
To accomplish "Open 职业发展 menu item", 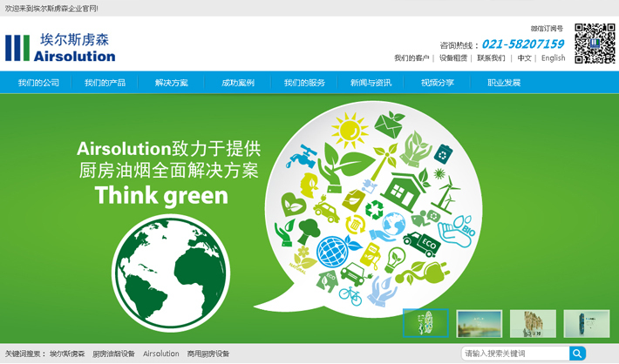I will [504, 83].
